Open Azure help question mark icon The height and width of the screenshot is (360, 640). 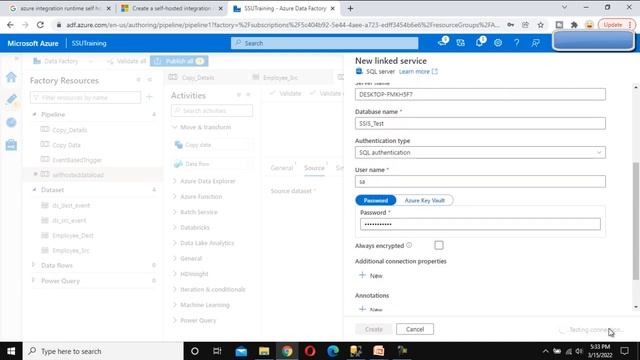point(516,42)
